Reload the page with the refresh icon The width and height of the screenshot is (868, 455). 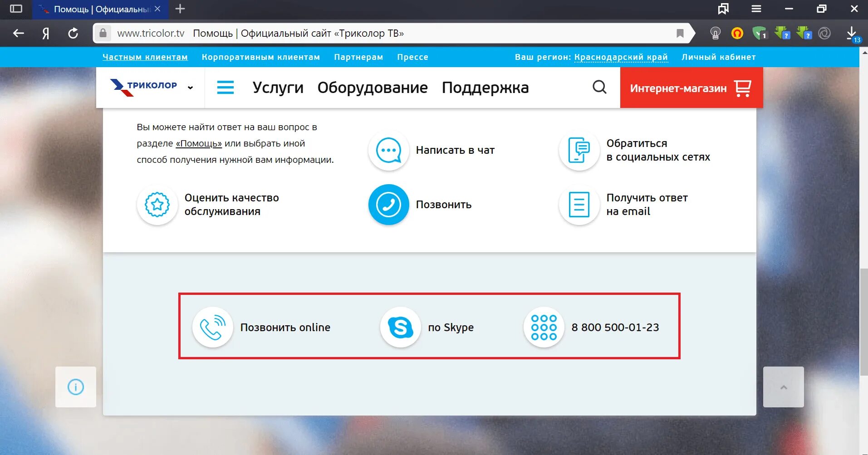(73, 33)
